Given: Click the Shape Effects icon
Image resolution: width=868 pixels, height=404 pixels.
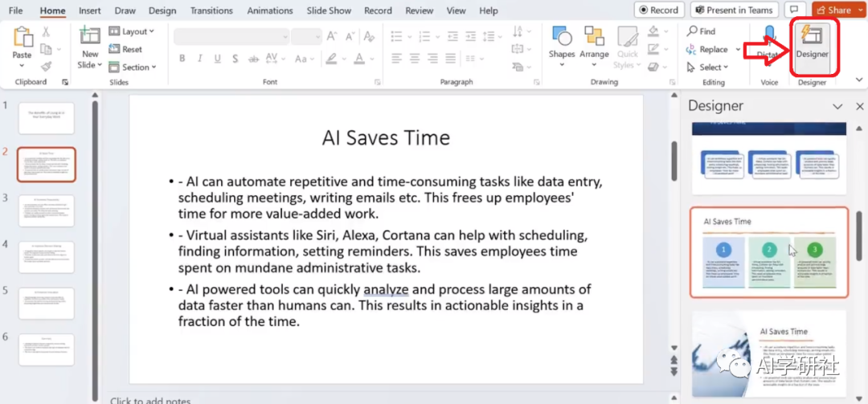Looking at the screenshot, I should (x=653, y=67).
